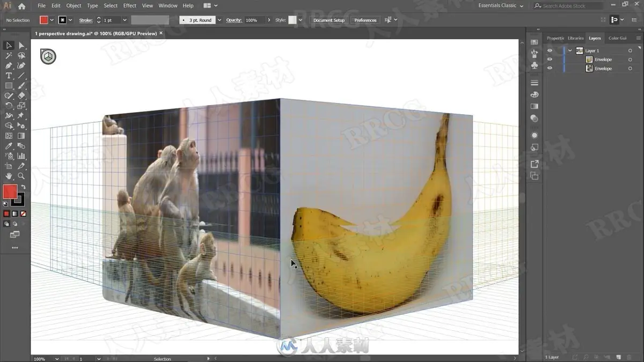Image resolution: width=644 pixels, height=362 pixels.
Task: Open the 3 pt. Round brush dropdown
Action: tap(219, 20)
